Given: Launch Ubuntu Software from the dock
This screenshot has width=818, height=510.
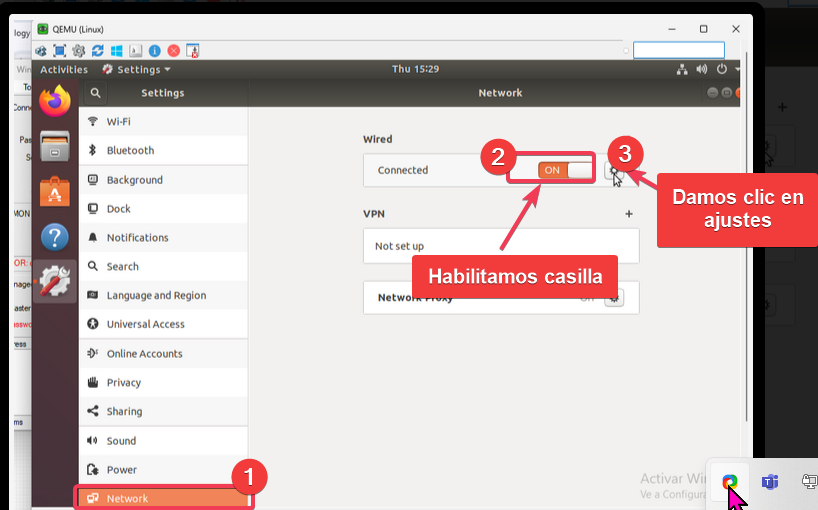Looking at the screenshot, I should point(55,192).
